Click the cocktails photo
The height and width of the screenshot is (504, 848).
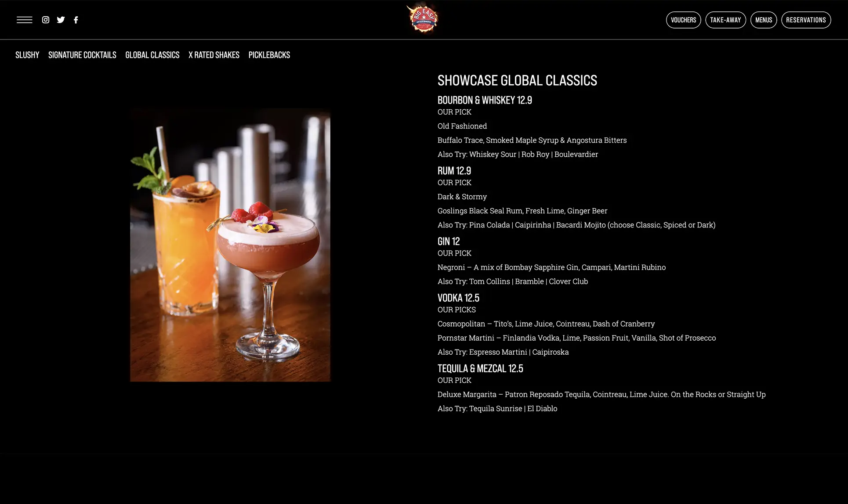(x=230, y=245)
